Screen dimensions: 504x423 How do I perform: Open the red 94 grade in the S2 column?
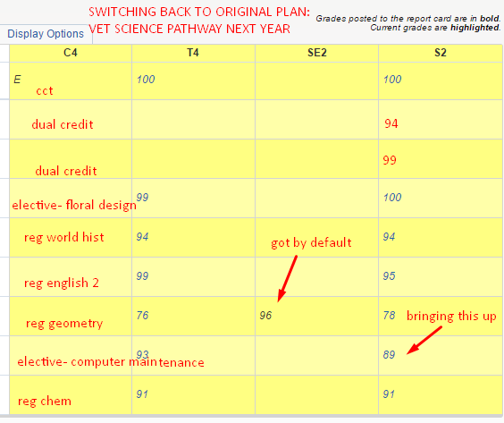[391, 123]
